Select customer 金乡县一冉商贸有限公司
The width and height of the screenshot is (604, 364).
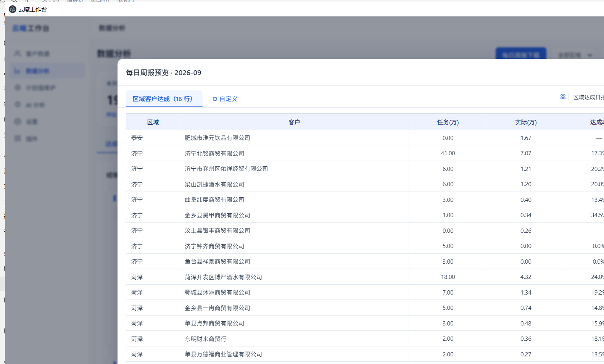(217, 308)
